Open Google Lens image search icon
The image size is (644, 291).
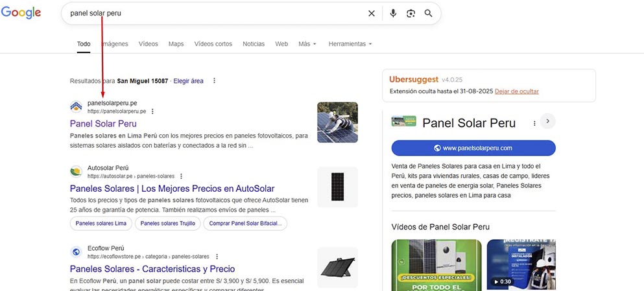pos(411,14)
